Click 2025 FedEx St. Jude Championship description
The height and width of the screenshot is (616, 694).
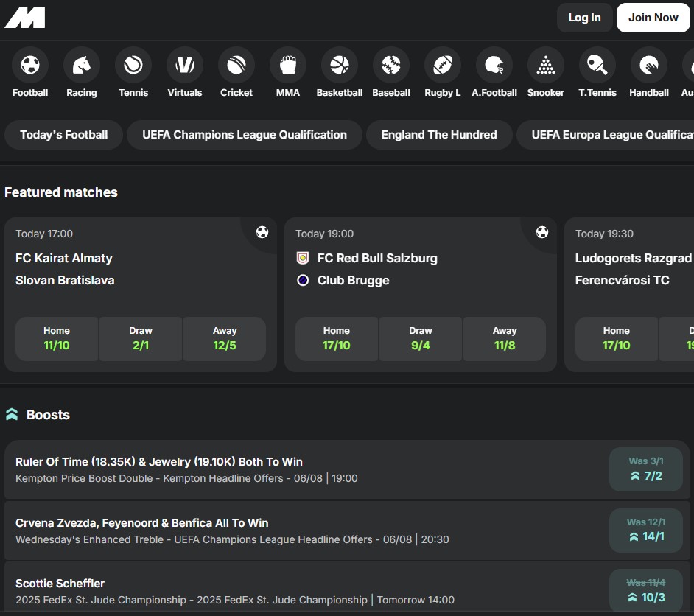click(x=234, y=600)
